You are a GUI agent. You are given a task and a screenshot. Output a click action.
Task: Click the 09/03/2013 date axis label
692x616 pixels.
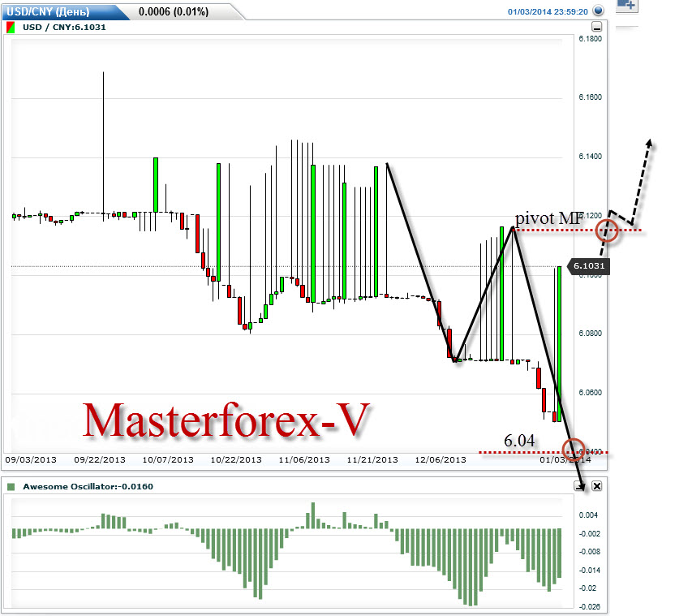click(31, 459)
